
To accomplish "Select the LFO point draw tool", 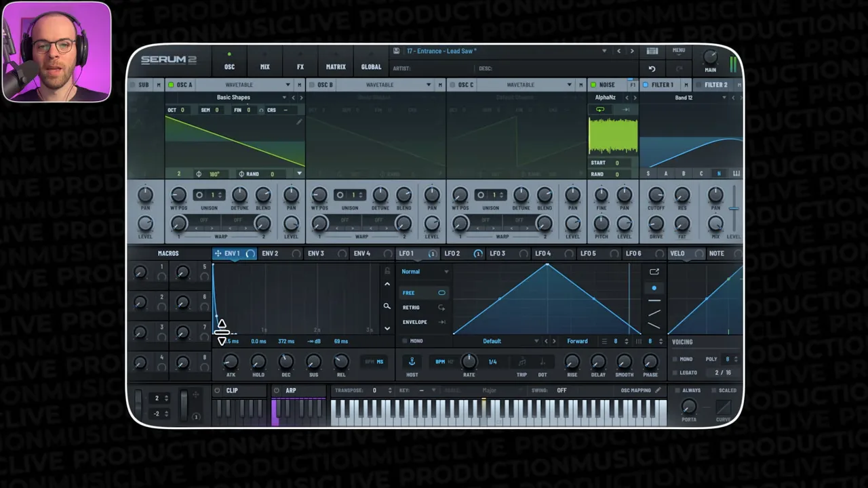I will pos(654,288).
